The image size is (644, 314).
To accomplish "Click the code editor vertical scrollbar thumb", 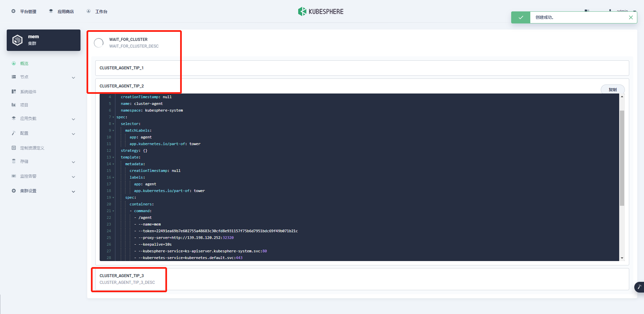I will [622, 158].
